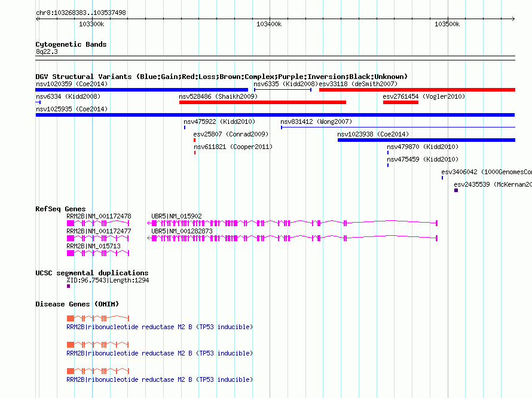Click the esv3406042 blue marker

(442, 178)
